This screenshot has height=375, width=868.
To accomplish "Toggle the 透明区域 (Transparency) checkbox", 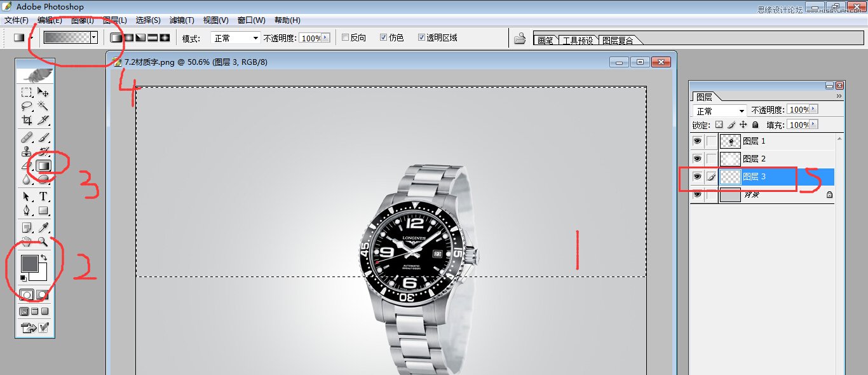I will [421, 37].
